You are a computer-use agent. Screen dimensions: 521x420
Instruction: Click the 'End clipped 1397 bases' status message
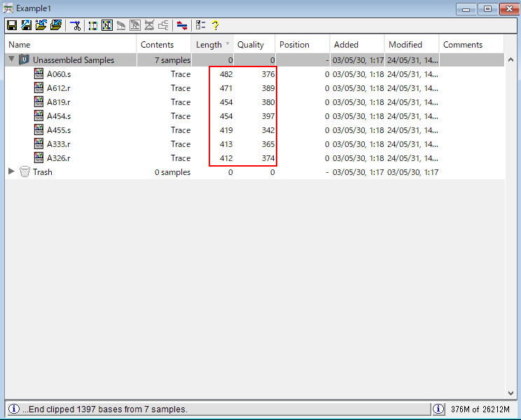tap(105, 409)
